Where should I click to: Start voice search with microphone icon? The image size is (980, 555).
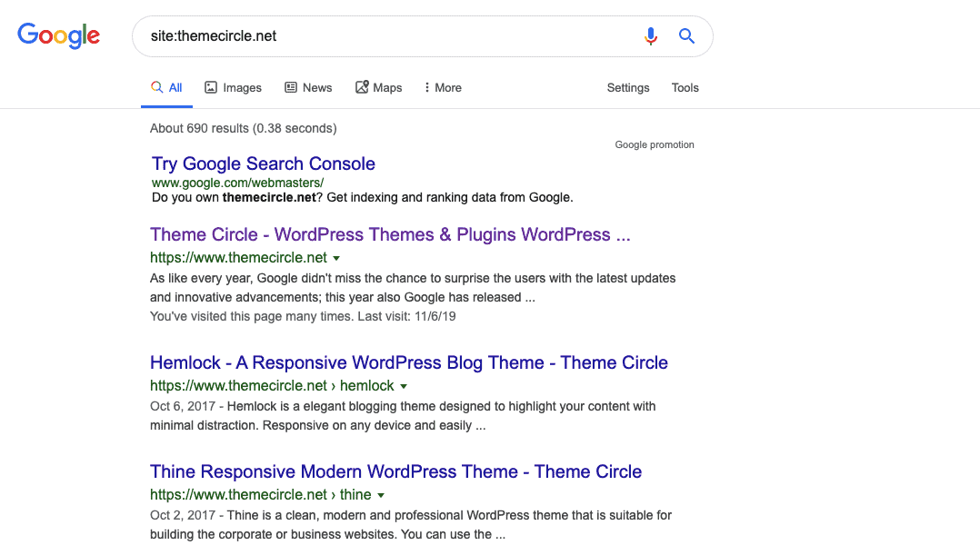(x=651, y=36)
